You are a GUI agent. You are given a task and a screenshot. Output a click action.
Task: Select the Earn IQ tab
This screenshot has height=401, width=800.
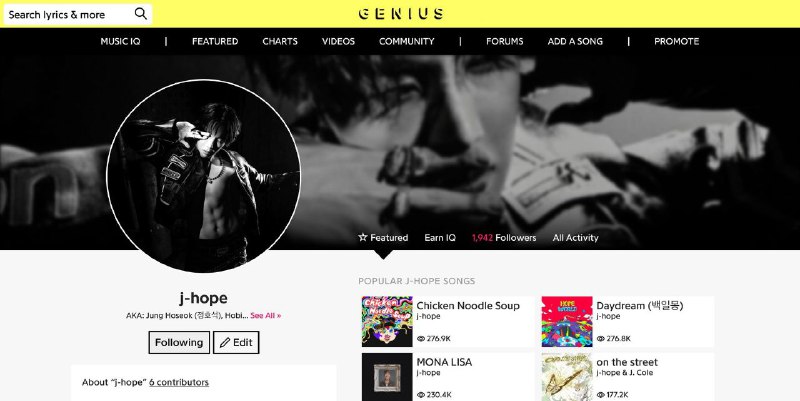(440, 237)
